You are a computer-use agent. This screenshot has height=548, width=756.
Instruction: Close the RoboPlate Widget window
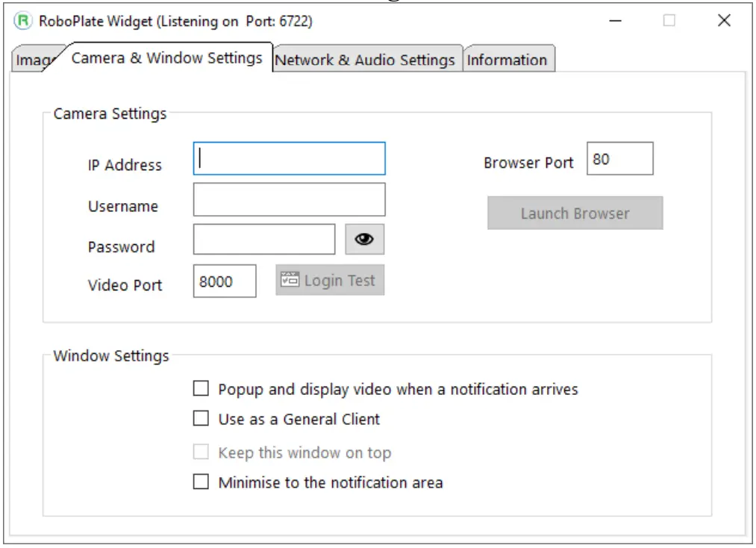pyautogui.click(x=724, y=21)
